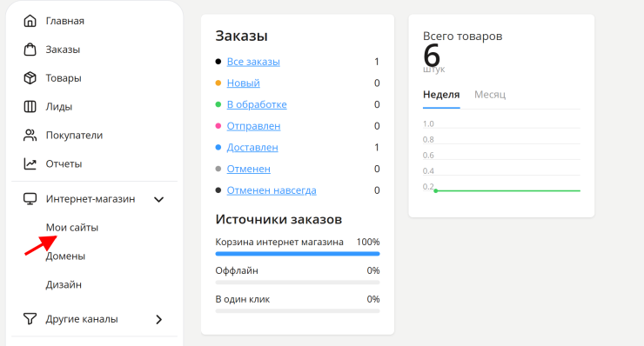Click the Корзина интернет магазина progress bar
Viewport: 644px width, 346px height.
pos(298,254)
